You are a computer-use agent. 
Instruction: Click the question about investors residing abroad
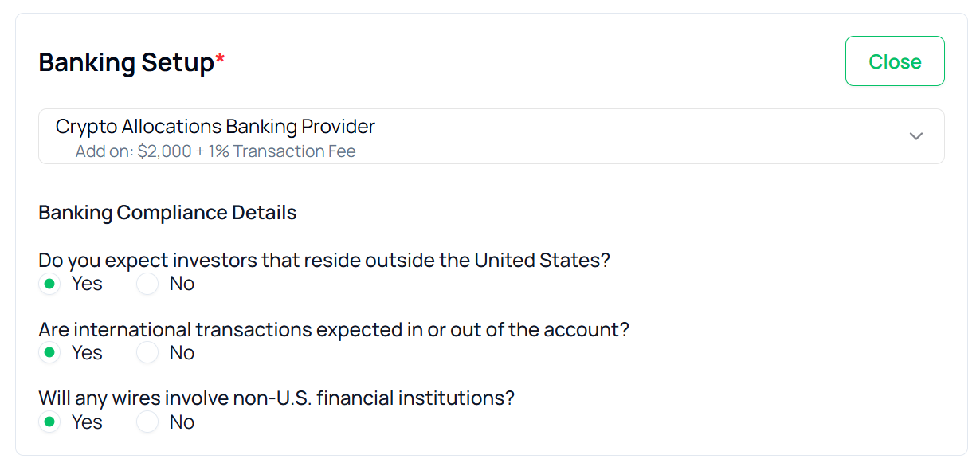coord(323,261)
